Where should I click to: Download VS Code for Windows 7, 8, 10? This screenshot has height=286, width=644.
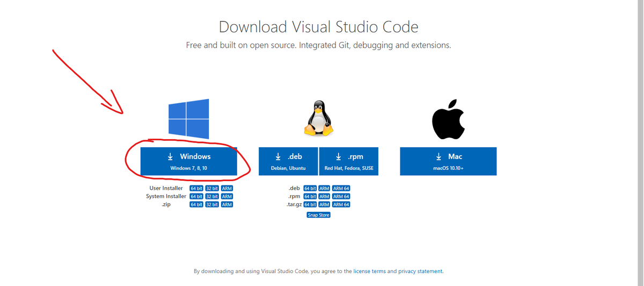click(x=188, y=161)
